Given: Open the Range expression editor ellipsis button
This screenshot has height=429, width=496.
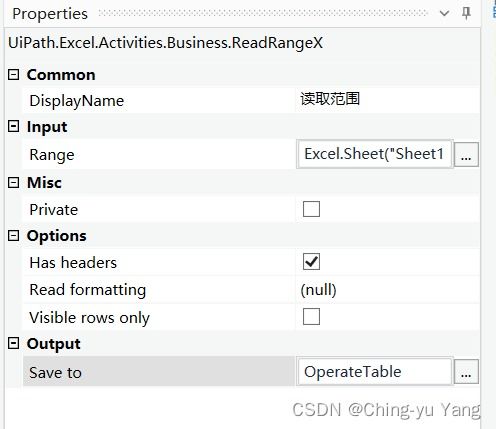Looking at the screenshot, I should [466, 154].
